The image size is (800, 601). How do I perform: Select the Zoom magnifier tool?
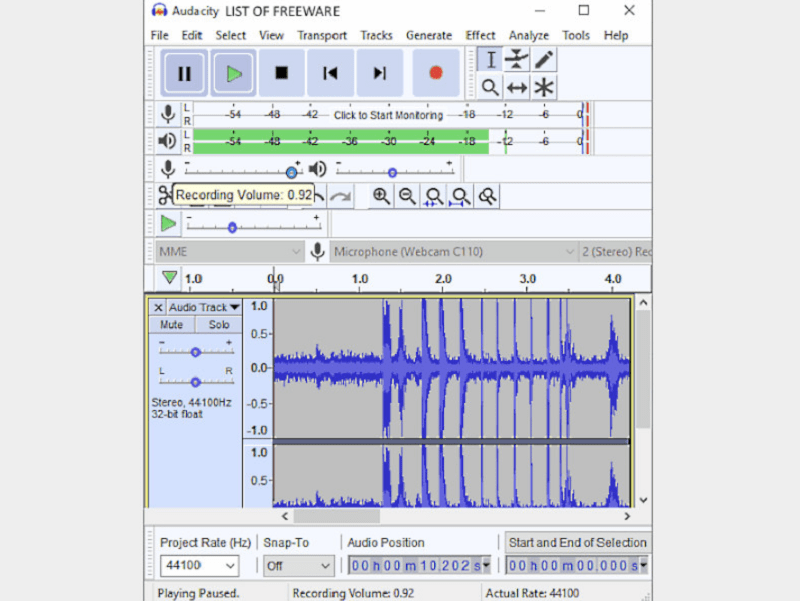490,87
